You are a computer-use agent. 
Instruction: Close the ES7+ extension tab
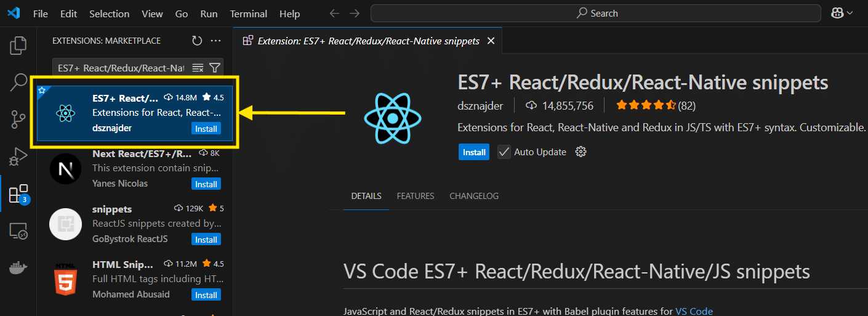click(x=491, y=41)
